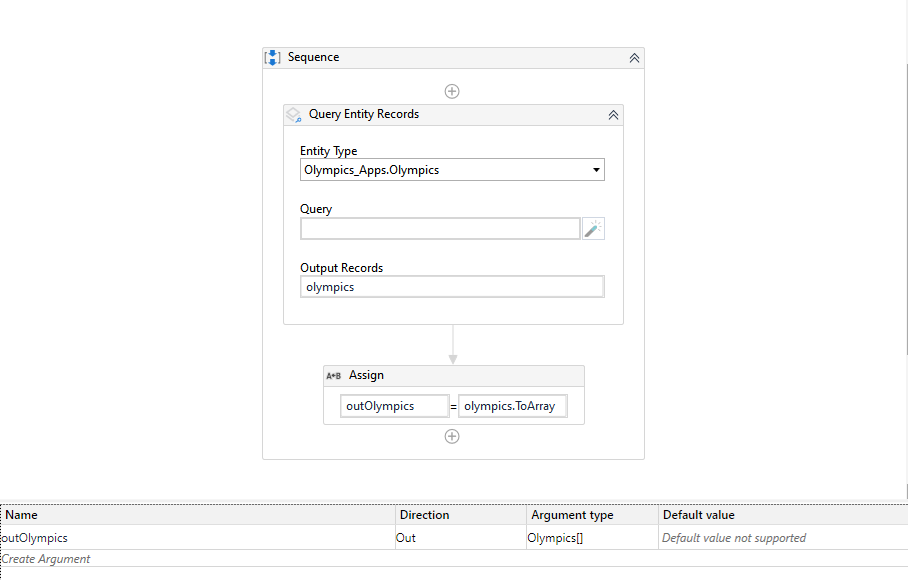This screenshot has width=908, height=580.
Task: Click the Sequence activity icon
Action: pos(273,57)
